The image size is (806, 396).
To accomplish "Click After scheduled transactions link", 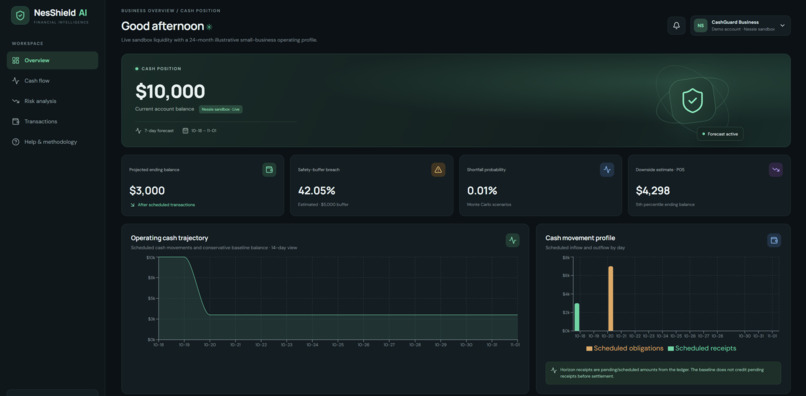I will coord(166,205).
